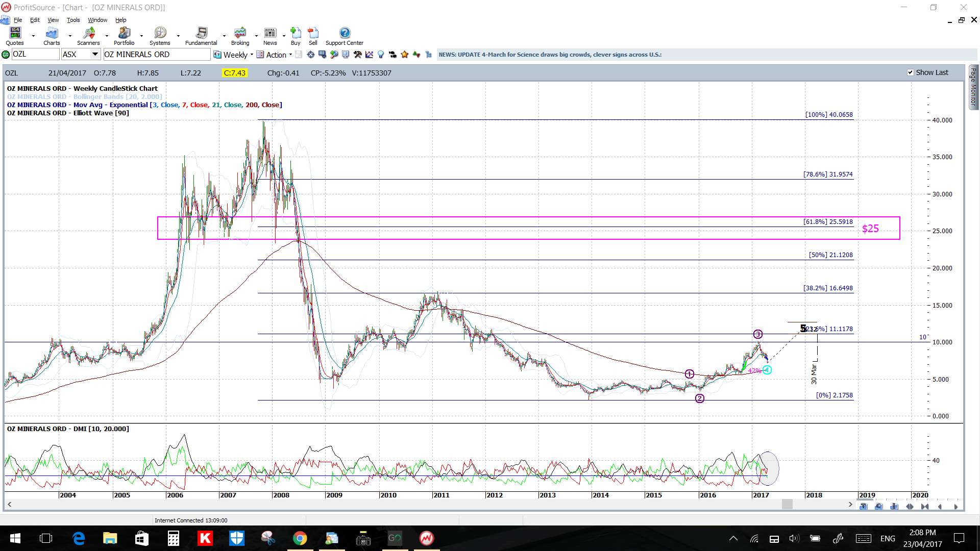Expand the ASX exchange dropdown

point(95,54)
